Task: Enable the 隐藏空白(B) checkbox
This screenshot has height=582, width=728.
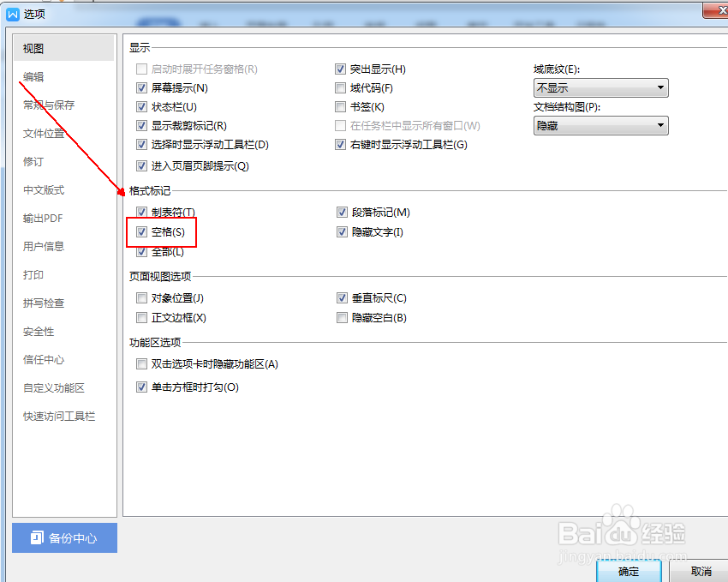Action: 342,318
